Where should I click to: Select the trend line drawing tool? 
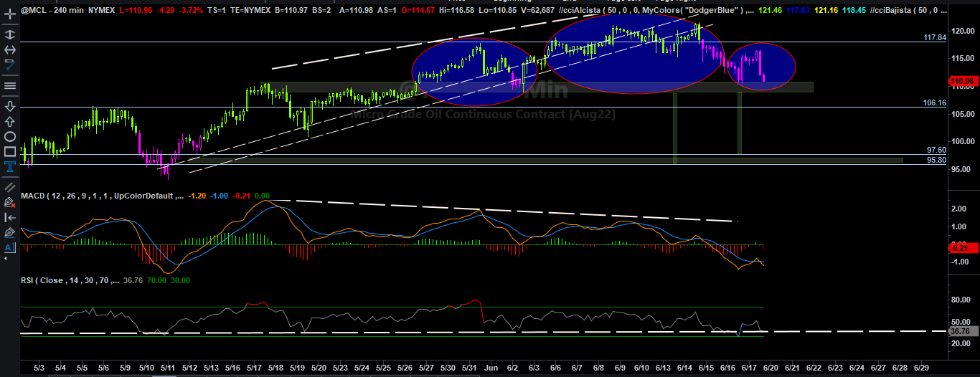(x=10, y=65)
